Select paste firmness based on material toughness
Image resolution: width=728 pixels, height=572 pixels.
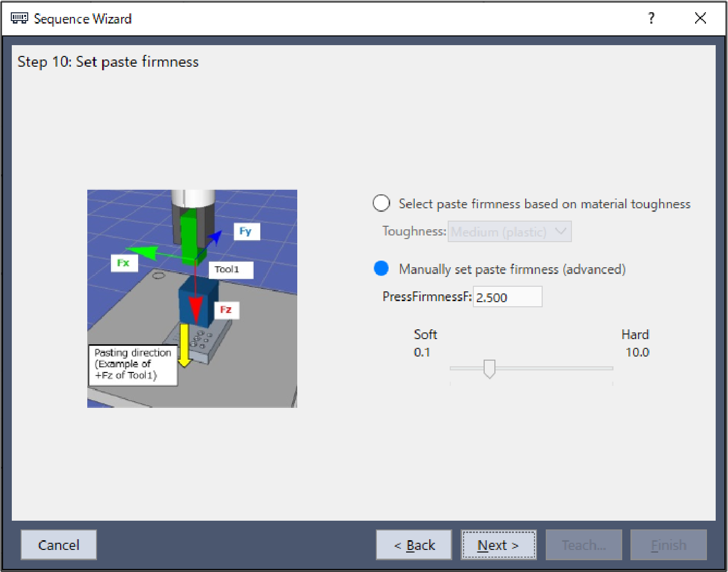(x=381, y=204)
